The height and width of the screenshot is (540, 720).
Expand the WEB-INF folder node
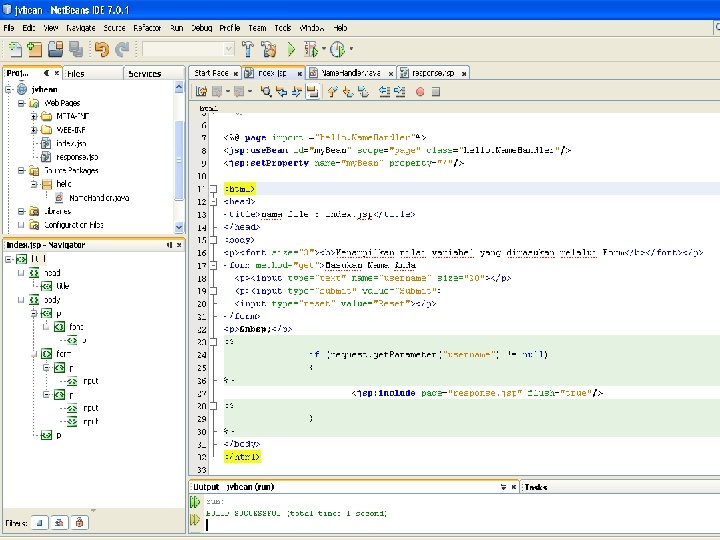click(x=33, y=129)
